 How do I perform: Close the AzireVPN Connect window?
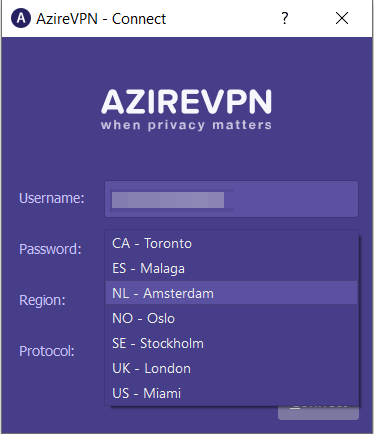(x=342, y=18)
